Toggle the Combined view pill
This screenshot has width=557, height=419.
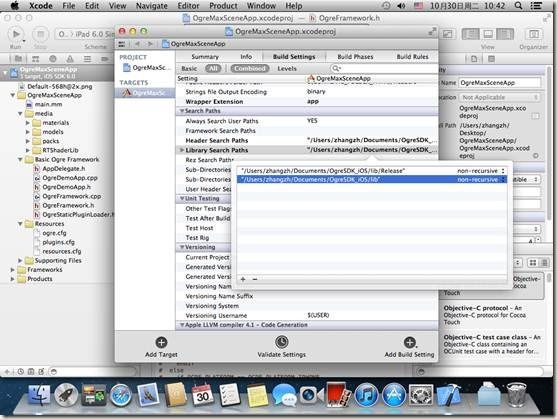[x=250, y=68]
